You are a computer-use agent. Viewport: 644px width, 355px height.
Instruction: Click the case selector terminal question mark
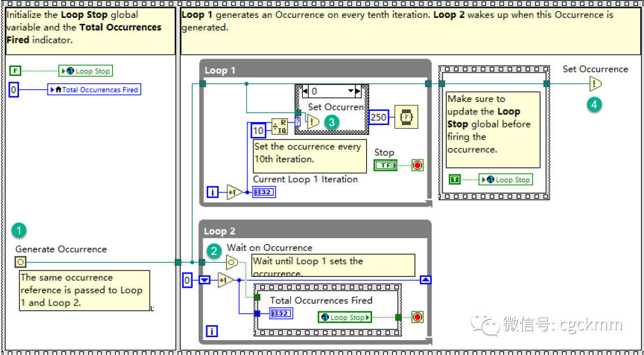point(298,122)
